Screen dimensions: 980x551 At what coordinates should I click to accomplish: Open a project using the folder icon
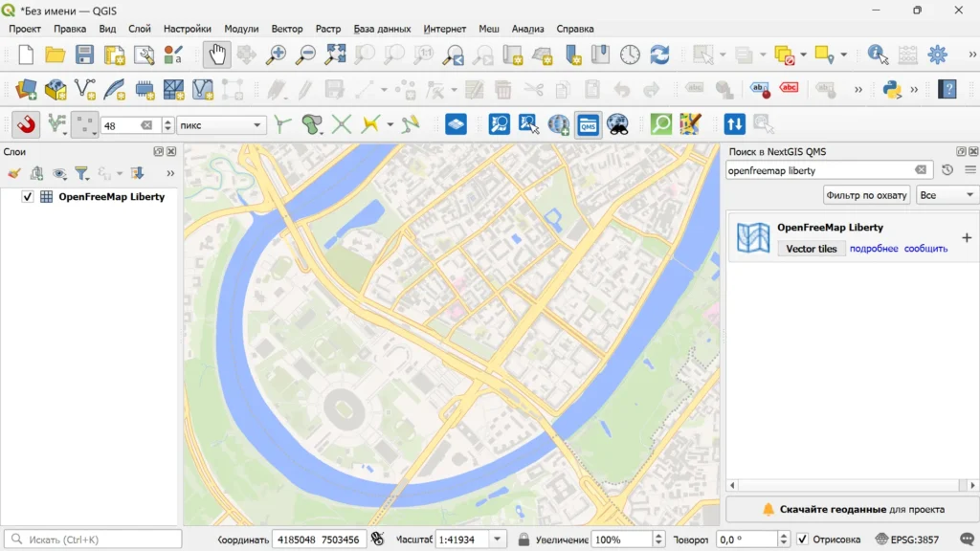(55, 55)
